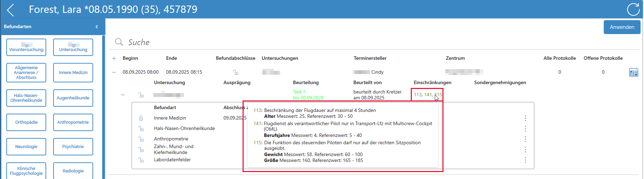
Task: Click Zentrum column header
Action: [x=455, y=58]
